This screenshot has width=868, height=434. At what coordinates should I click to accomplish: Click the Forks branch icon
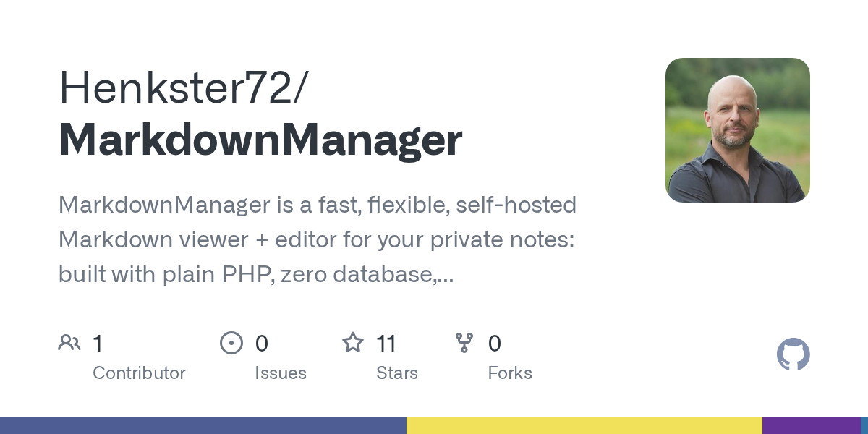[x=464, y=343]
